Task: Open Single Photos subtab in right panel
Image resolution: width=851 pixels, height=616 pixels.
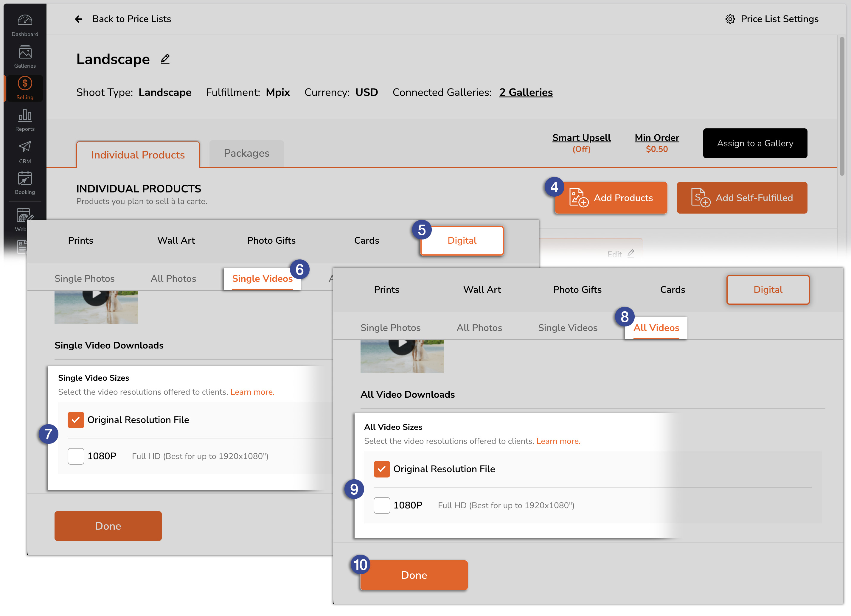Action: tap(390, 327)
